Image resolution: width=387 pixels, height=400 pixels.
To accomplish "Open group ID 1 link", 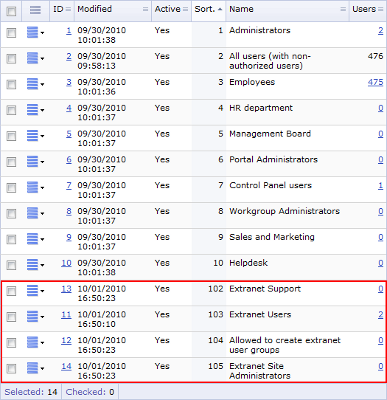I will pyautogui.click(x=69, y=31).
